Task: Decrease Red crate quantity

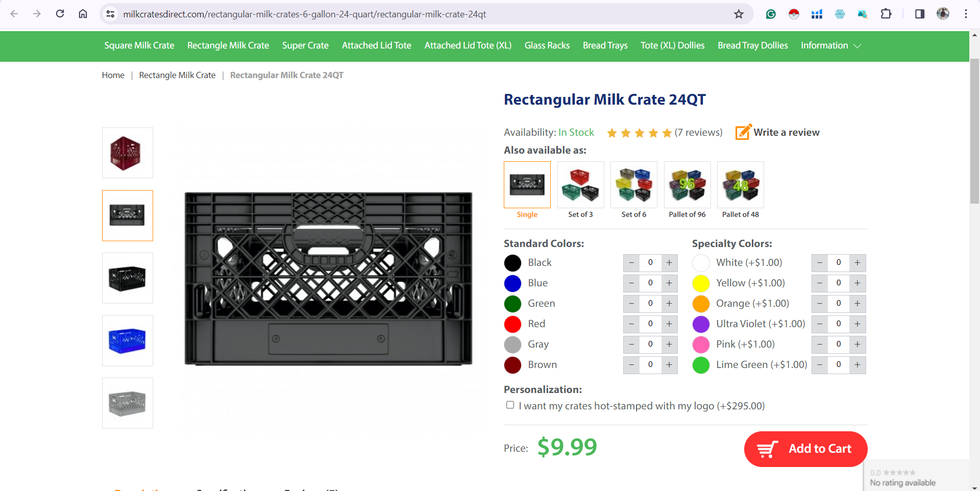Action: [x=631, y=324]
